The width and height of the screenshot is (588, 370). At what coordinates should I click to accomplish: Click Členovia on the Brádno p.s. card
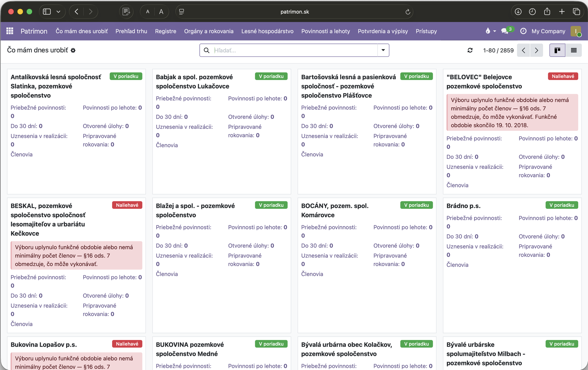click(x=457, y=265)
